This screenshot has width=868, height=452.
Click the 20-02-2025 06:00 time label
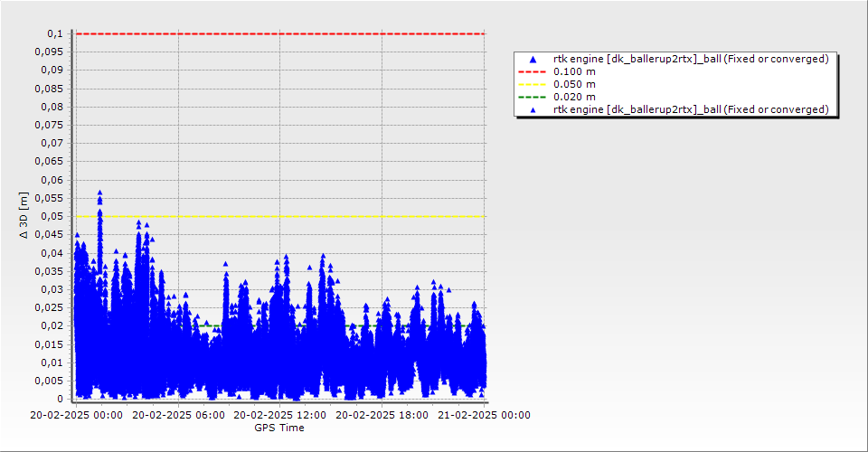[x=178, y=415]
